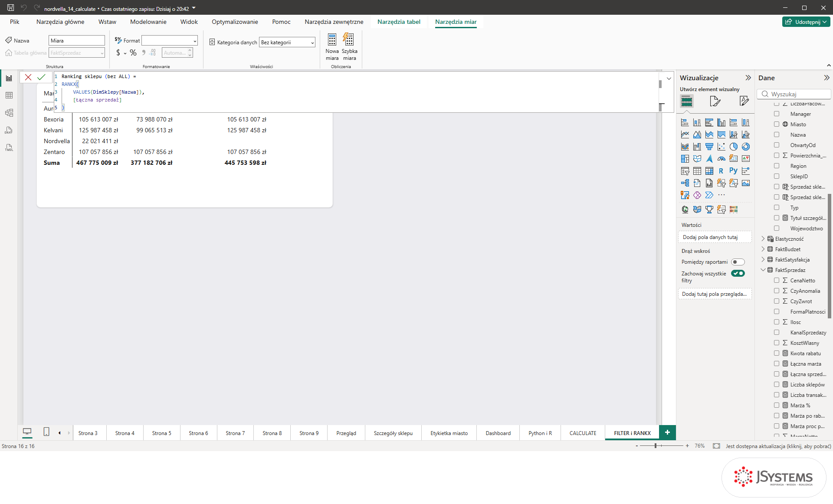Check the Miasto field checkbox
Viewport: 833px width, 504px height.
click(x=777, y=124)
